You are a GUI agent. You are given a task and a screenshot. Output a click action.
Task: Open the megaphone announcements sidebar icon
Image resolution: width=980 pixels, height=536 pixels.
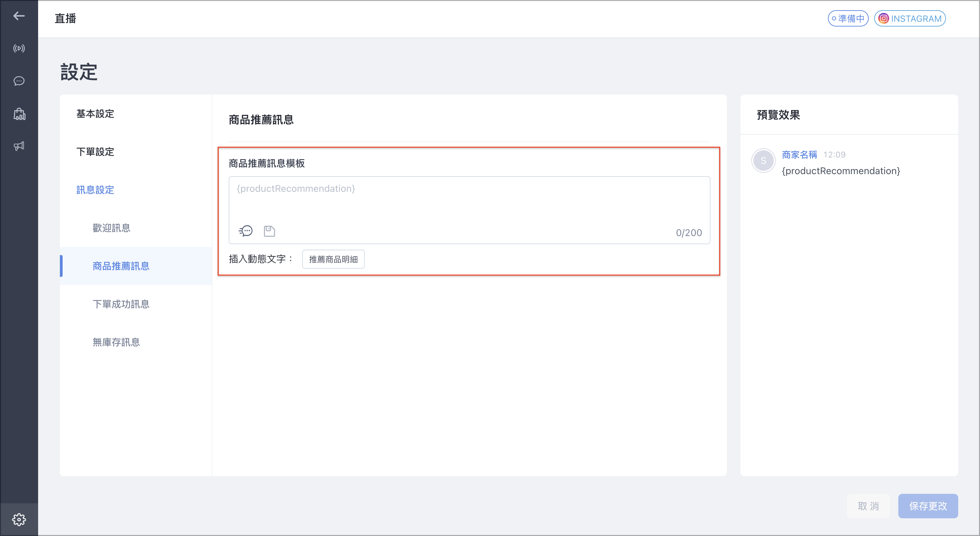click(x=19, y=146)
